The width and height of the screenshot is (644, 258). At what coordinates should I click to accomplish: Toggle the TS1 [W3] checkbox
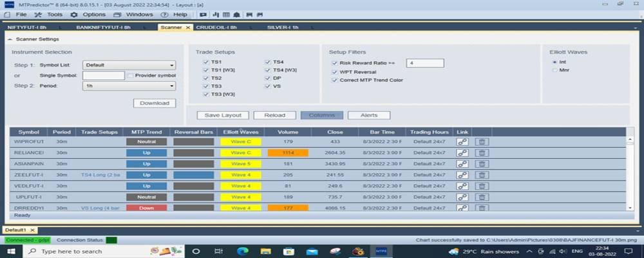[x=206, y=70]
